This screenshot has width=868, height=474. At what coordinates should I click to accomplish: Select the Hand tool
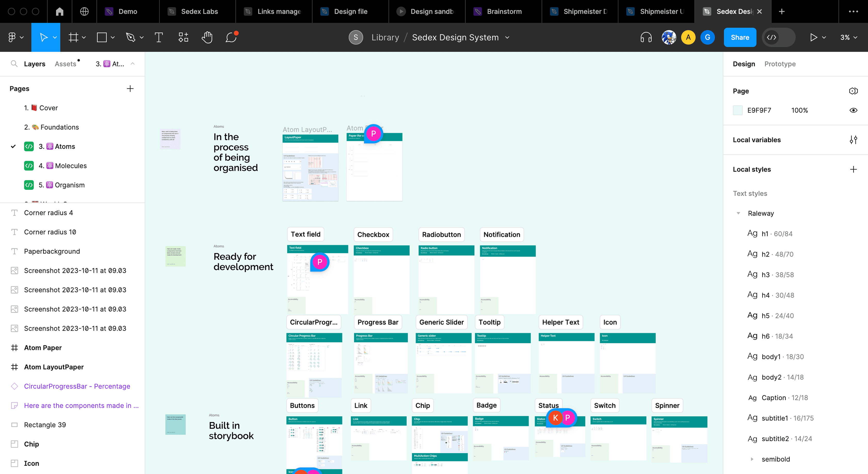coord(207,37)
